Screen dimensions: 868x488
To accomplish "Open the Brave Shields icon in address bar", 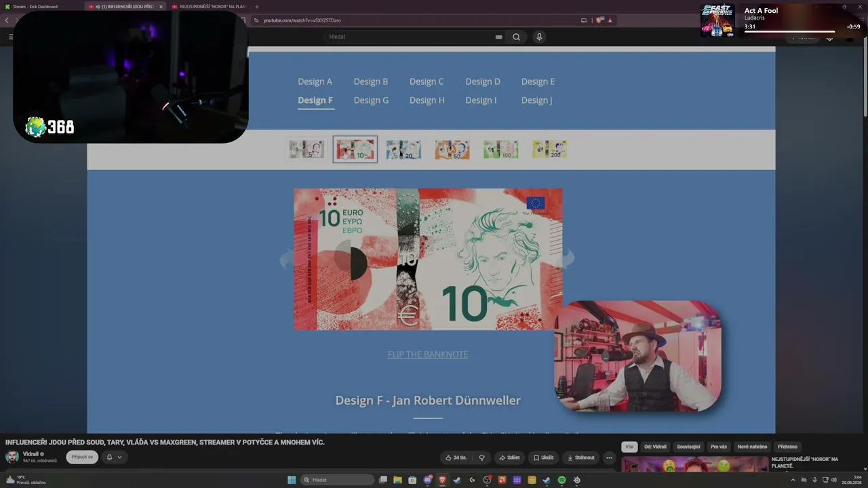I will (x=599, y=20).
